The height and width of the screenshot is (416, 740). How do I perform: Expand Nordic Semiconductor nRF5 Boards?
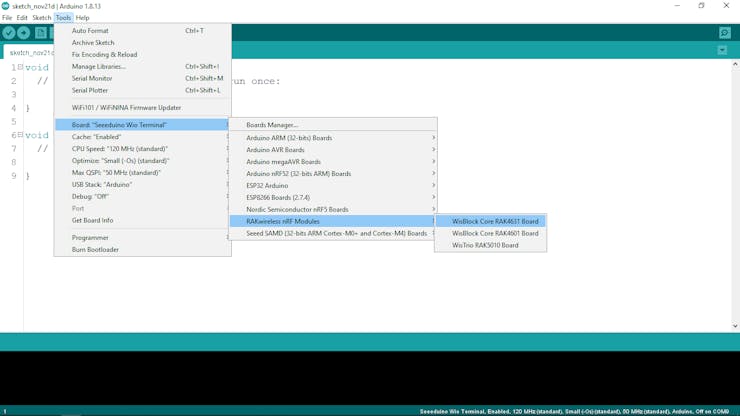click(333, 209)
